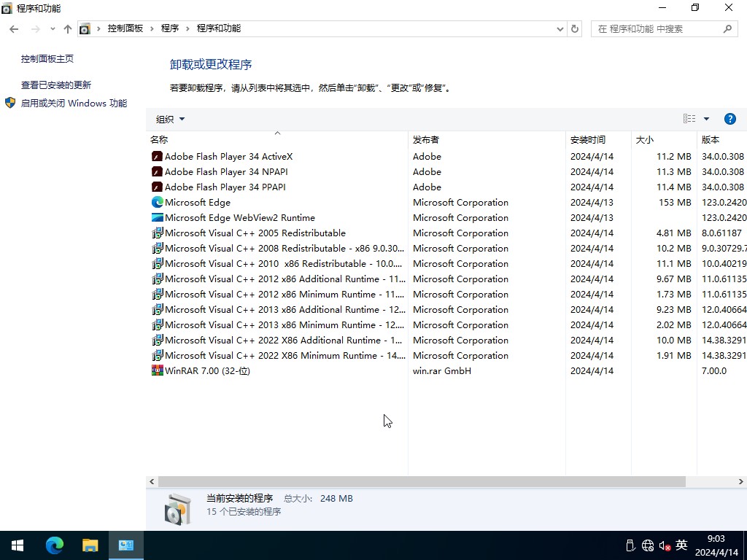Click the Windows Start button
The width and height of the screenshot is (747, 560).
[x=16, y=545]
